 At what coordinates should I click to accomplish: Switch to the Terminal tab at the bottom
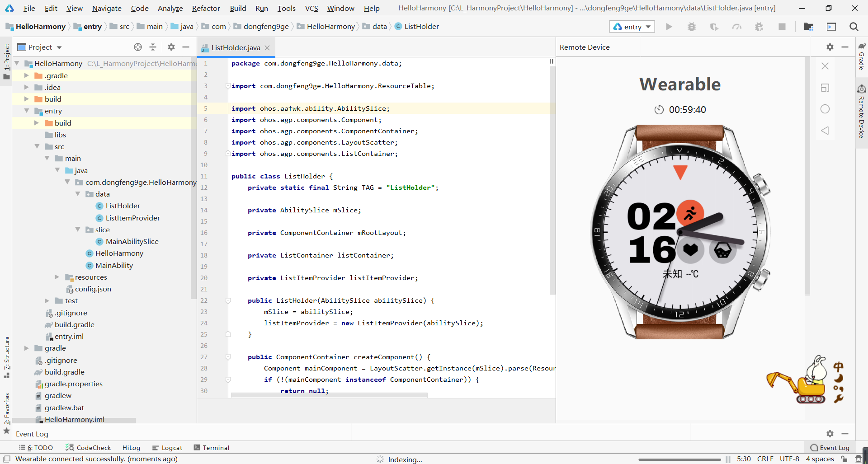[211, 447]
